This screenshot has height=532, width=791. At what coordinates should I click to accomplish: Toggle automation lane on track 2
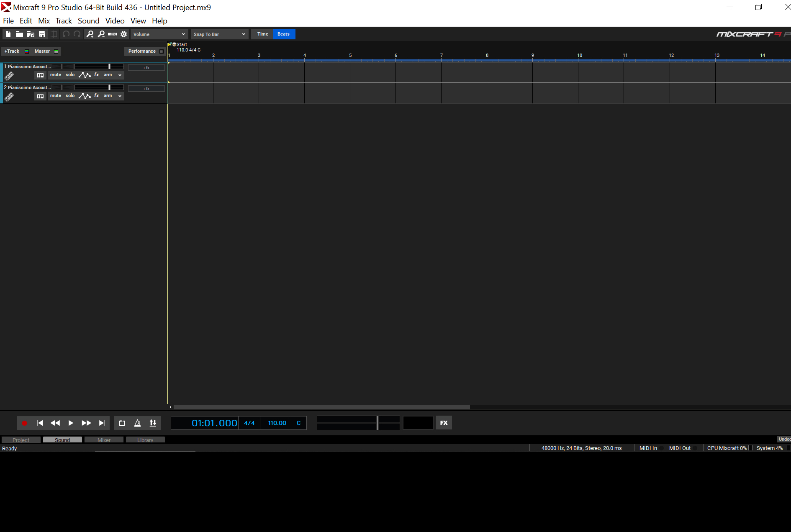85,96
